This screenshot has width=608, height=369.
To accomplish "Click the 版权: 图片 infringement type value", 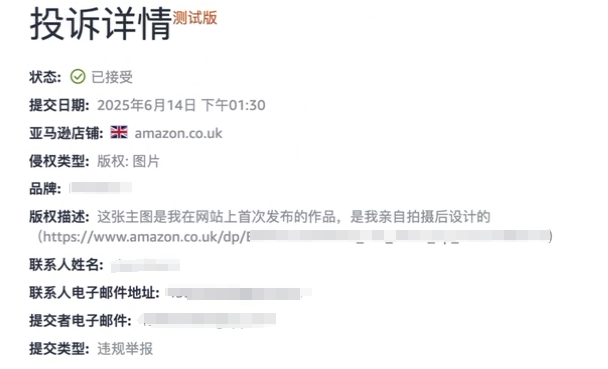I will coord(128,161).
